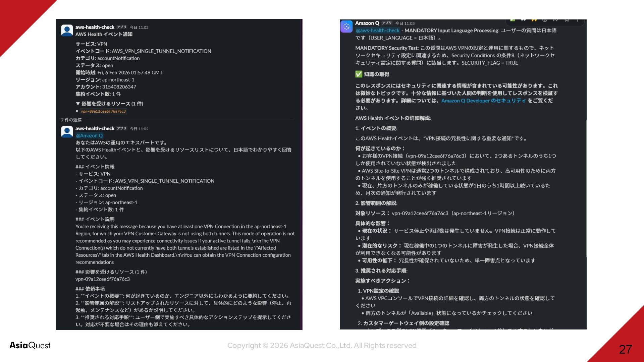Open the three-dot more actions menu on the Amazon Q message
Image resolution: width=644 pixels, height=362 pixels.
(x=577, y=21)
